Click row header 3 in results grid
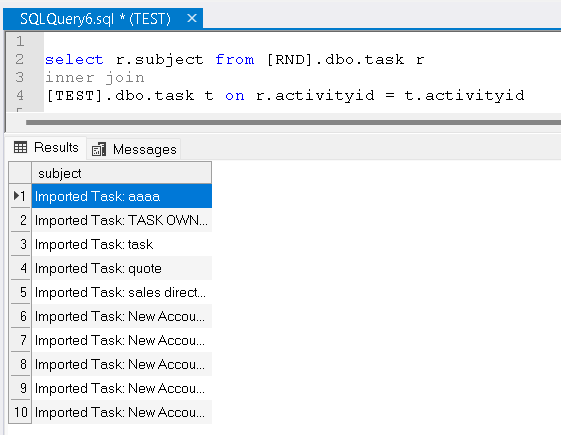The height and width of the screenshot is (435, 561). (x=20, y=244)
